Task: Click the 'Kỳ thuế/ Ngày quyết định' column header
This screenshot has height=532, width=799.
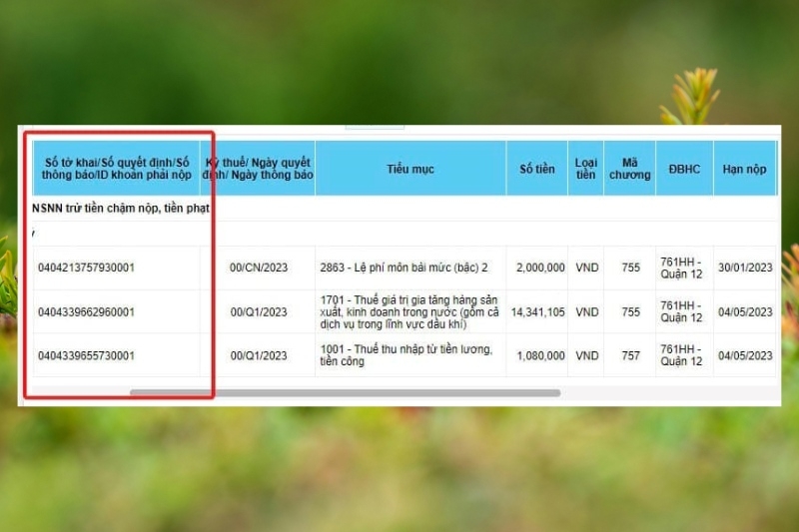Action: point(258,169)
